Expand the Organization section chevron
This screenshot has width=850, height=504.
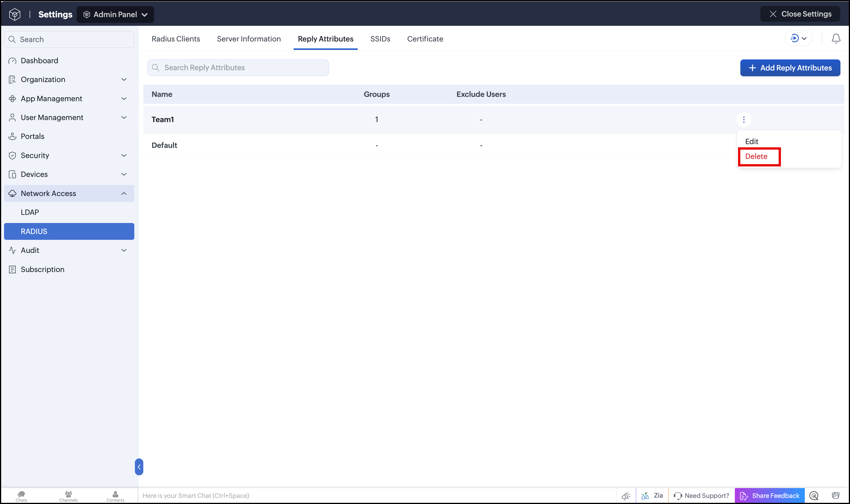click(124, 79)
